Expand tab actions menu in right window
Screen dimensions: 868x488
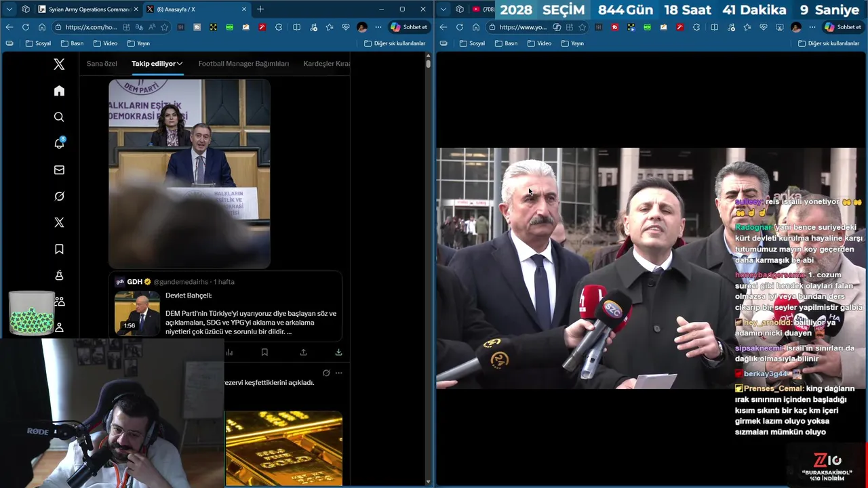[443, 9]
